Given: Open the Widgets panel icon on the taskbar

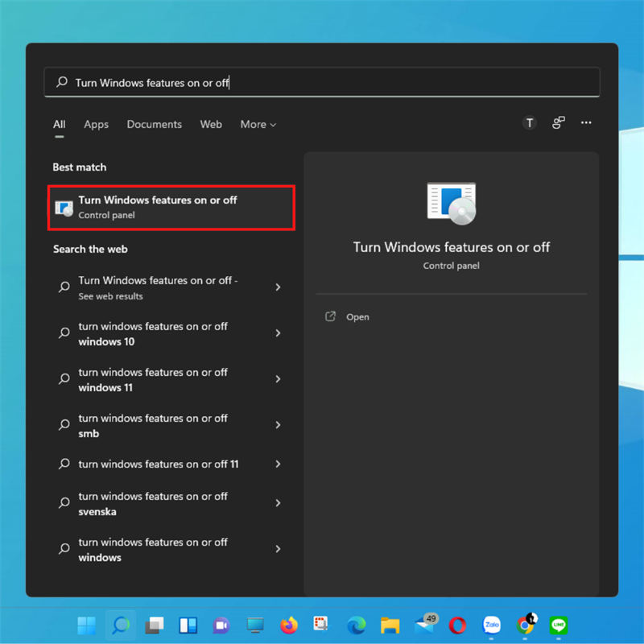Looking at the screenshot, I should [188, 625].
